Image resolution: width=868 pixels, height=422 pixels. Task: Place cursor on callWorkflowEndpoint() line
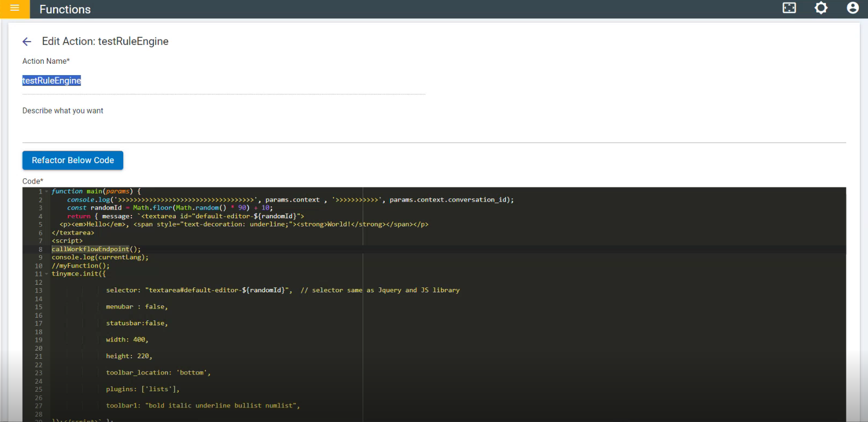(96, 249)
